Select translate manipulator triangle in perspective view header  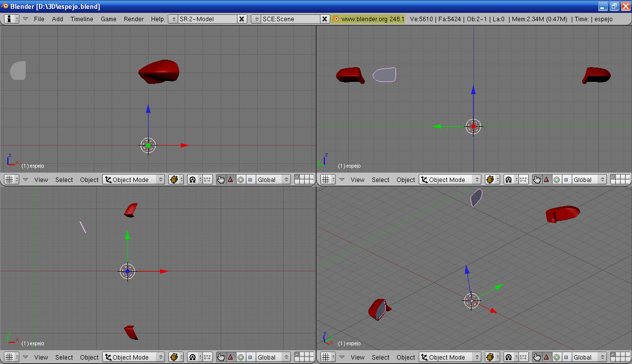(547, 357)
